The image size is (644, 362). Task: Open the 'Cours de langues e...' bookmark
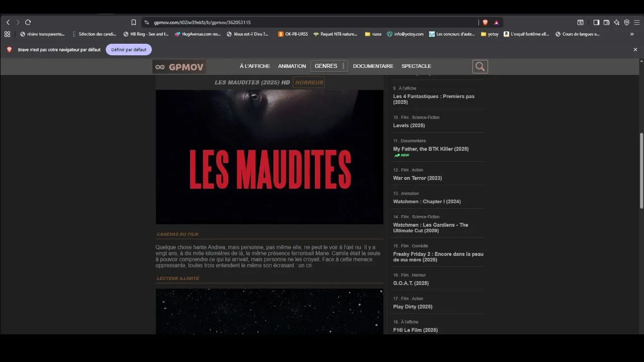(578, 34)
